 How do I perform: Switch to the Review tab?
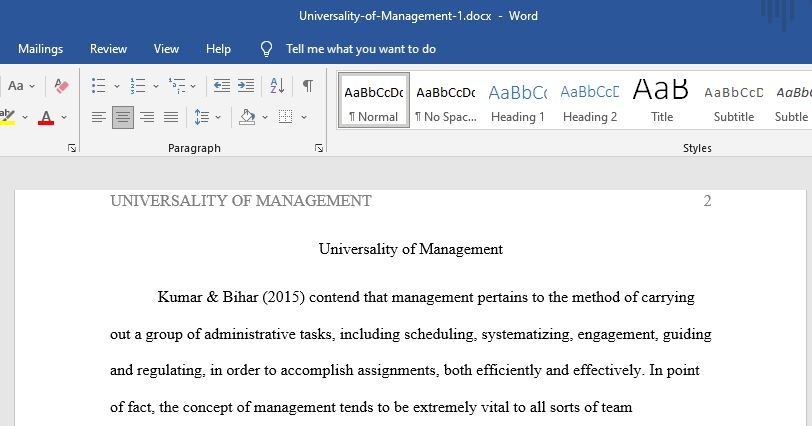click(108, 49)
